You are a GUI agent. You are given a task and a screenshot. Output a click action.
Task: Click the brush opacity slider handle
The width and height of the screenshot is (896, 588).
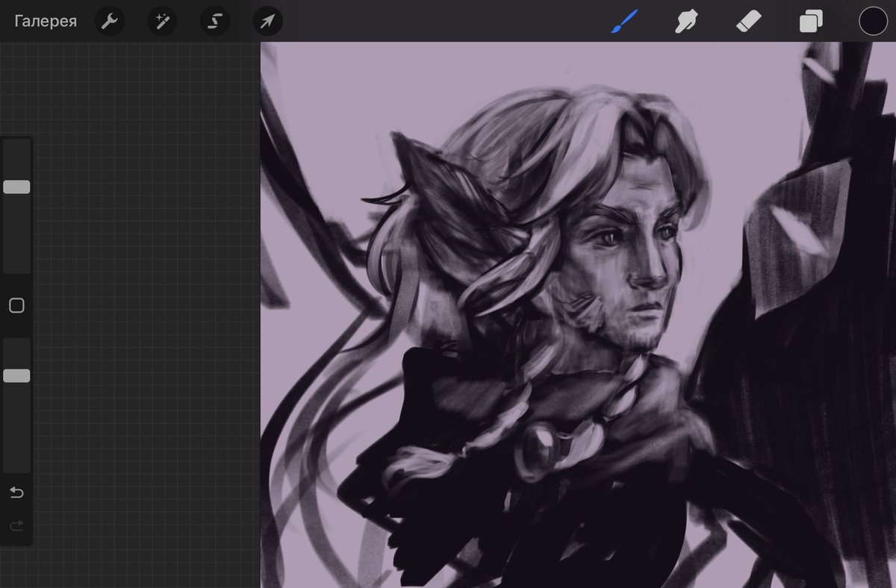16,375
